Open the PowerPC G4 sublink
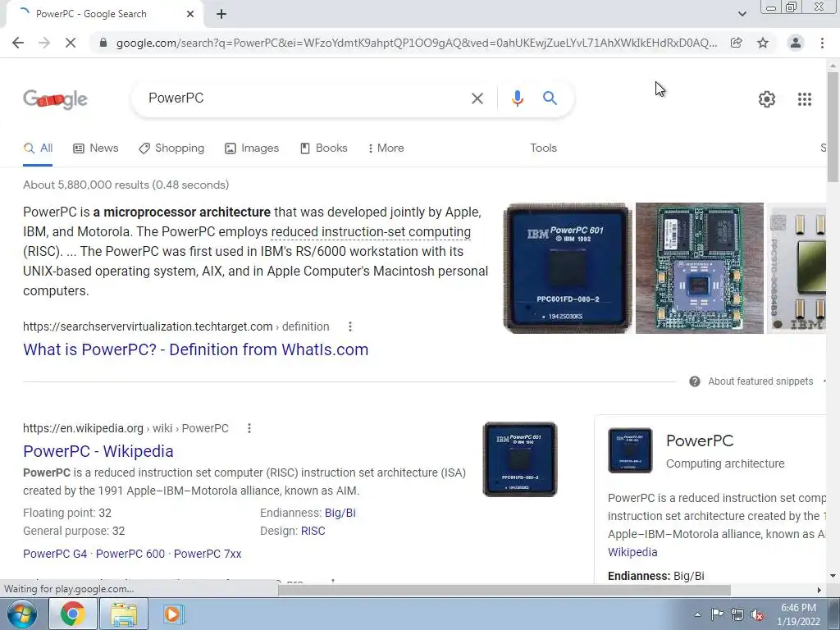 coord(55,554)
